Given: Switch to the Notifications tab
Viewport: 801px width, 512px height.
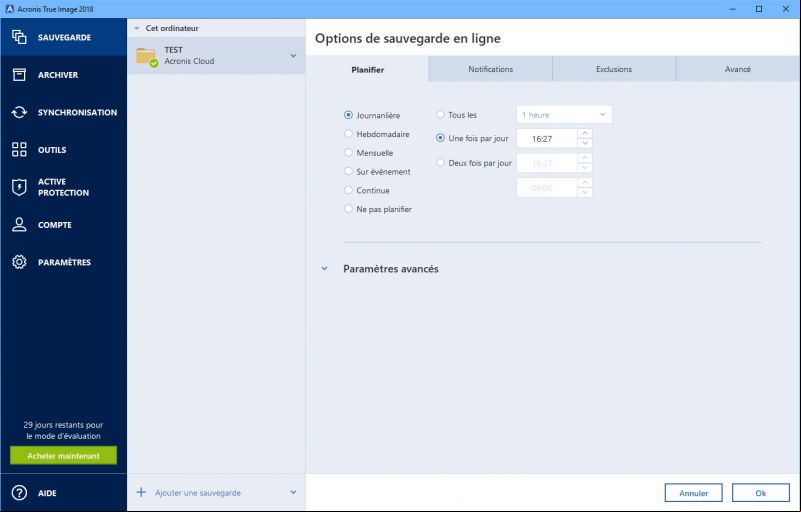Looking at the screenshot, I should [x=490, y=69].
